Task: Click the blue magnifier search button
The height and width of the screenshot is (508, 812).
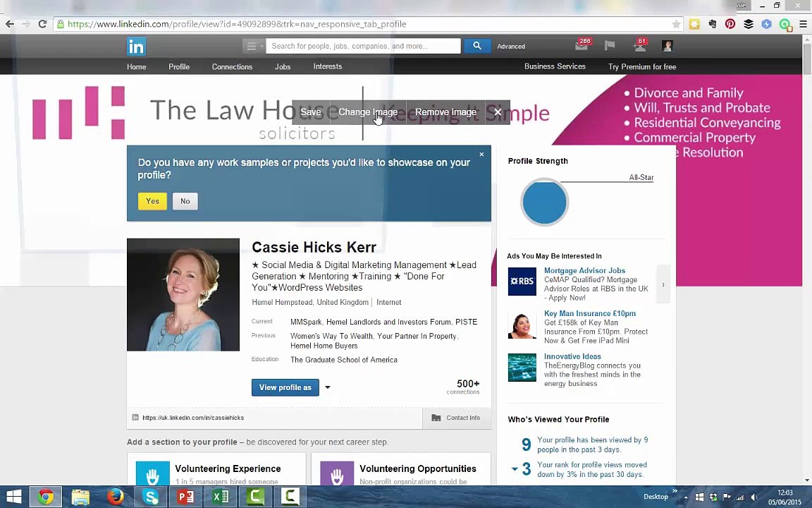Action: [477, 46]
